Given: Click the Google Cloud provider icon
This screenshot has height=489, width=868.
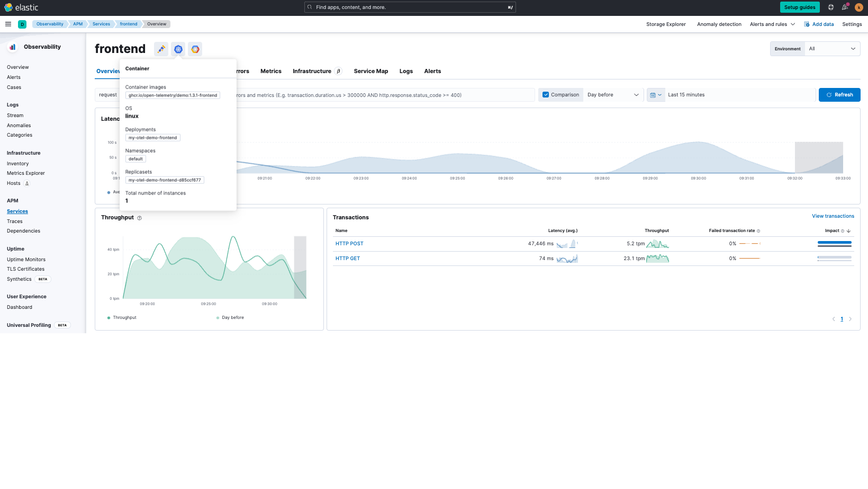Looking at the screenshot, I should 195,49.
